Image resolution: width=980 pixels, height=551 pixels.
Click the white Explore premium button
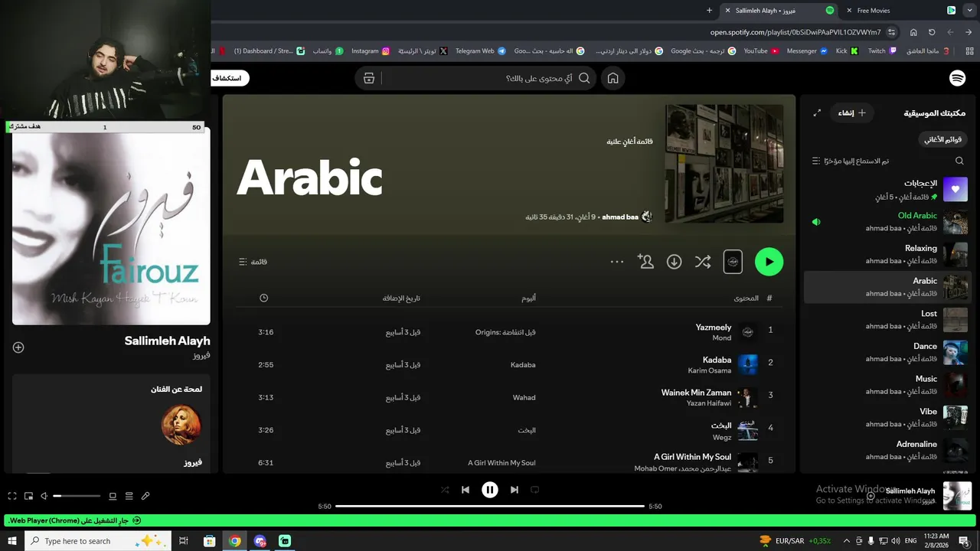pos(230,78)
